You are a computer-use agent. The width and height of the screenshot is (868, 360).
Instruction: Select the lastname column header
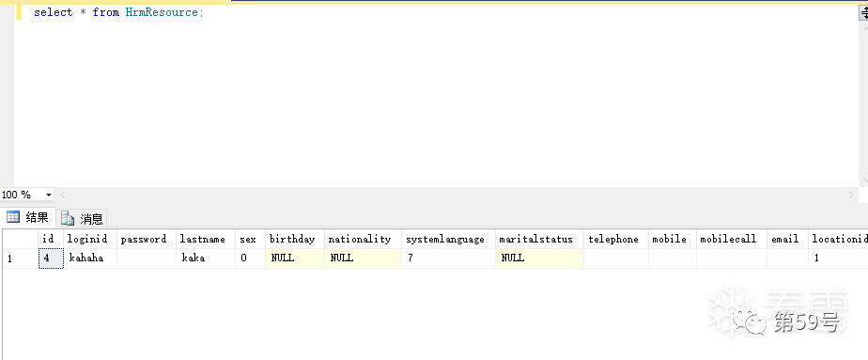pyautogui.click(x=206, y=240)
